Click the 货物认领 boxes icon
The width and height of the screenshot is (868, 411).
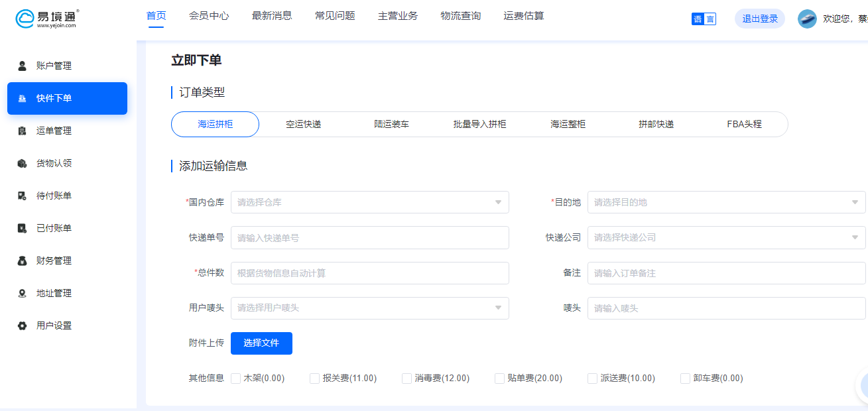pos(22,163)
